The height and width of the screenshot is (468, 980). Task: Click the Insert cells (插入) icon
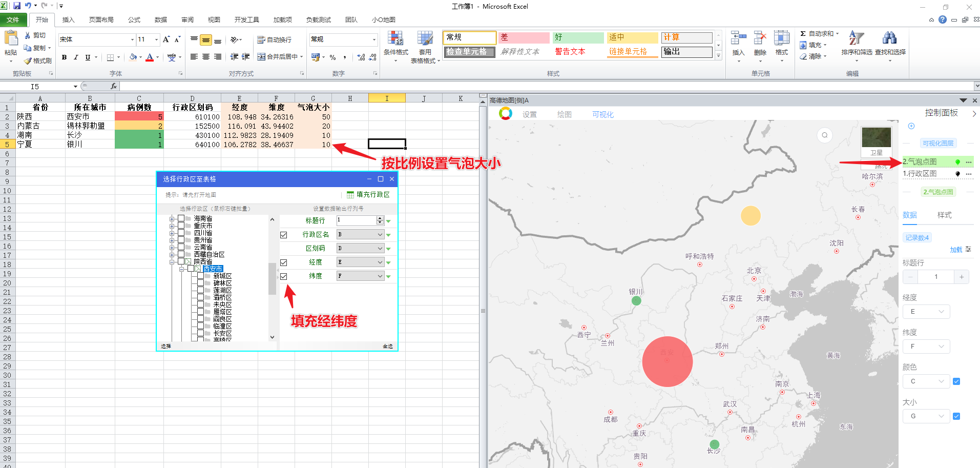738,39
